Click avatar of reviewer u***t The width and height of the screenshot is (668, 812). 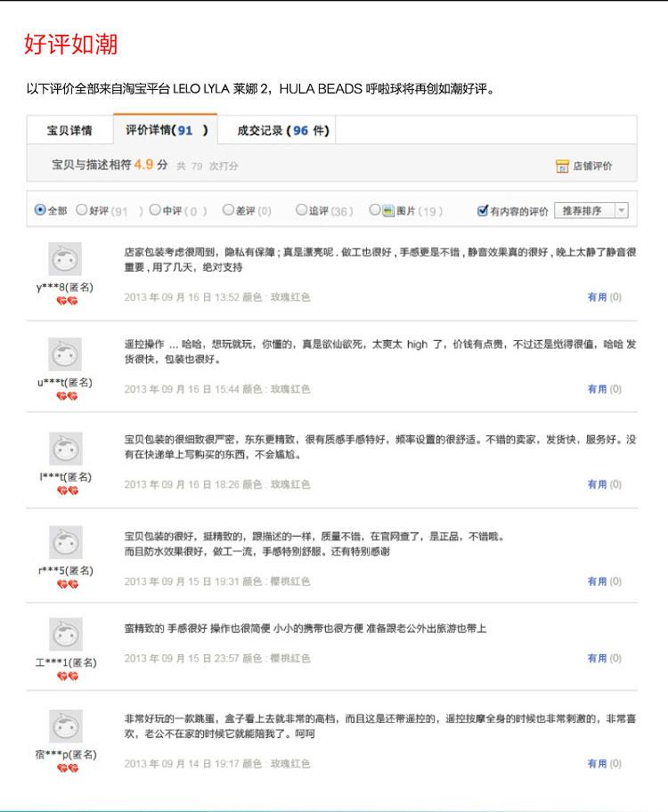(x=65, y=354)
